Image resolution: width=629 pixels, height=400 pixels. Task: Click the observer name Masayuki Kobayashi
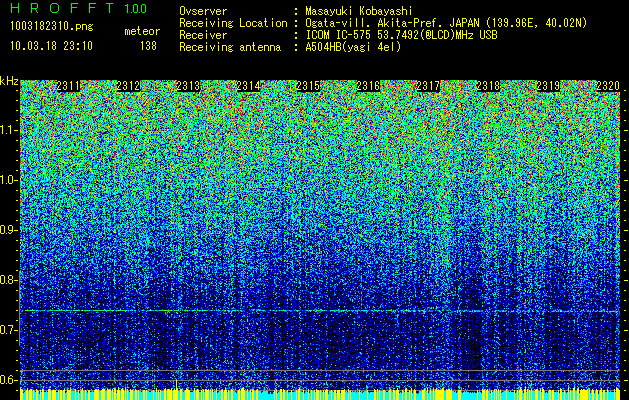pyautogui.click(x=358, y=11)
